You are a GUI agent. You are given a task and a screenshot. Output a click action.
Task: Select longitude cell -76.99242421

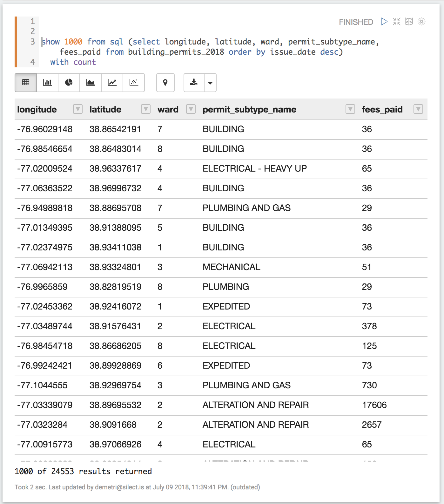pyautogui.click(x=45, y=366)
